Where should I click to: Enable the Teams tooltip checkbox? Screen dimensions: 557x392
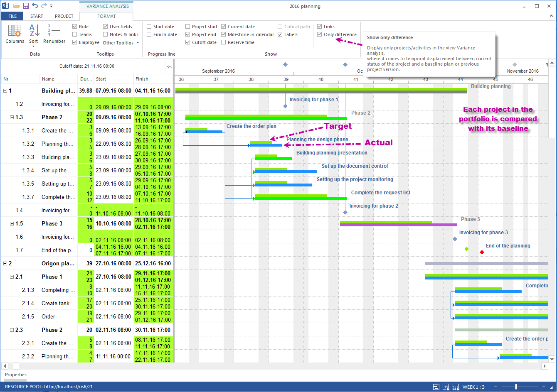[x=74, y=34]
